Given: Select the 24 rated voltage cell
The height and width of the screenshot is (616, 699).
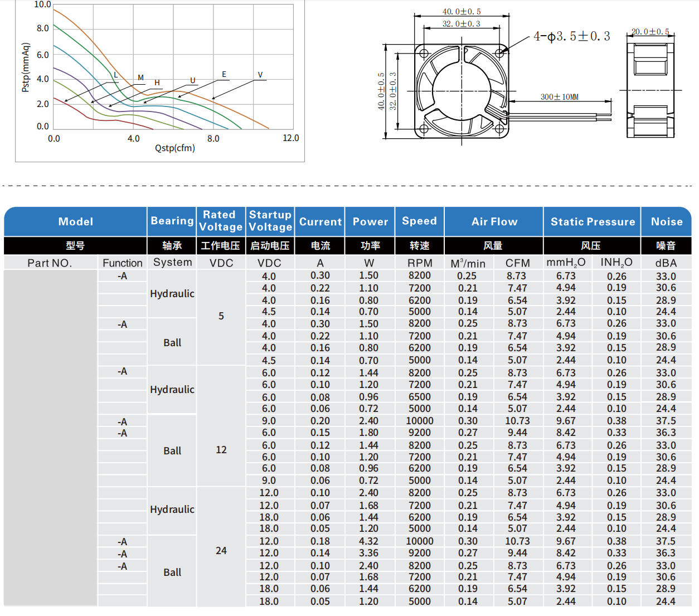Looking at the screenshot, I should pyautogui.click(x=221, y=550).
